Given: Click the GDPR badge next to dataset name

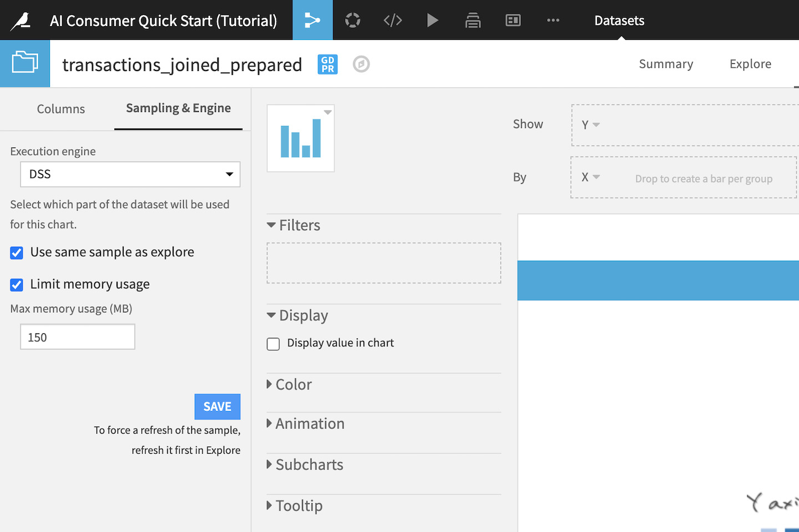Looking at the screenshot, I should click(327, 64).
